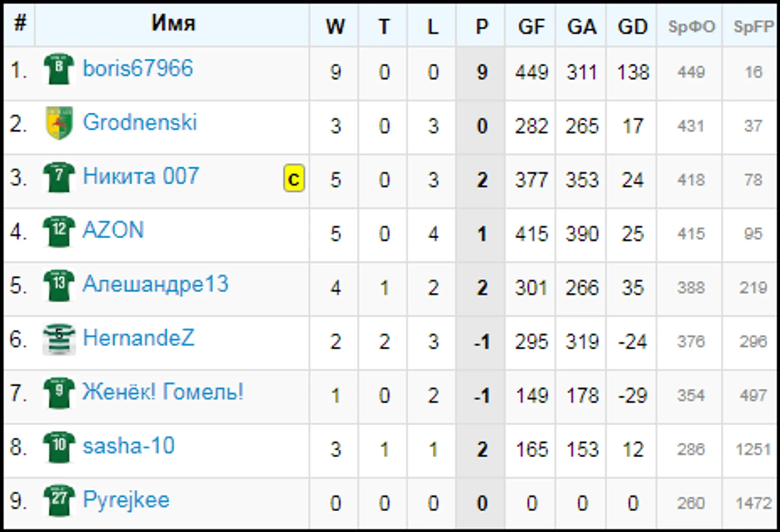Click the number 7 jersey icon
The image size is (780, 532).
[58, 177]
